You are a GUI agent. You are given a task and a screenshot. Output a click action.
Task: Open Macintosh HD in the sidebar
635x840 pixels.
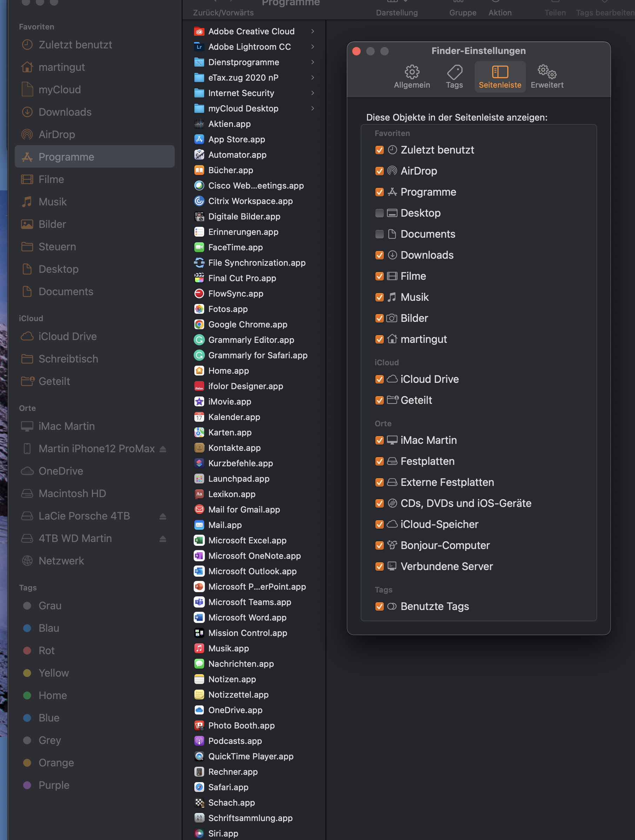tap(72, 493)
